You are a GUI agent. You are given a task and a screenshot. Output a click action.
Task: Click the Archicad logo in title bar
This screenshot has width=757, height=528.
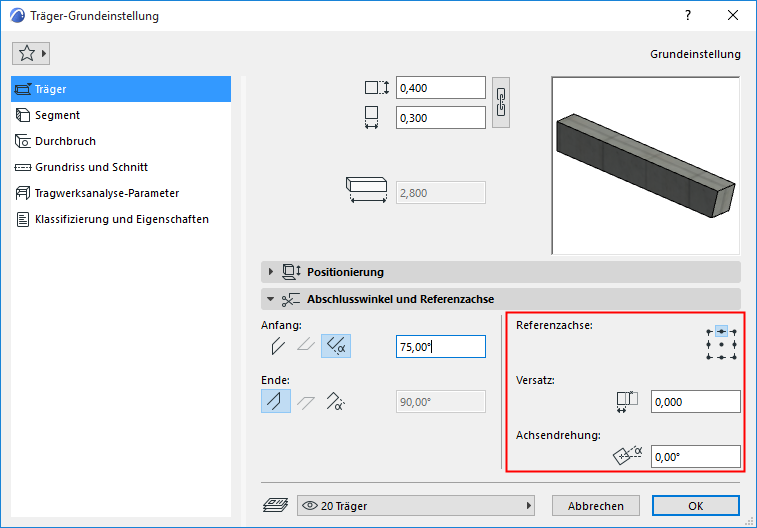click(17, 15)
